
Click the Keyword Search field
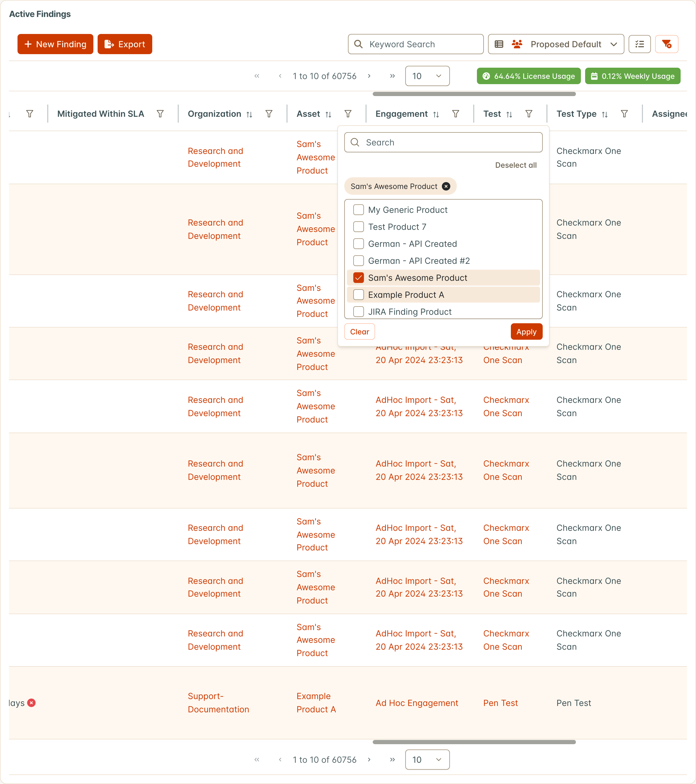coord(415,44)
